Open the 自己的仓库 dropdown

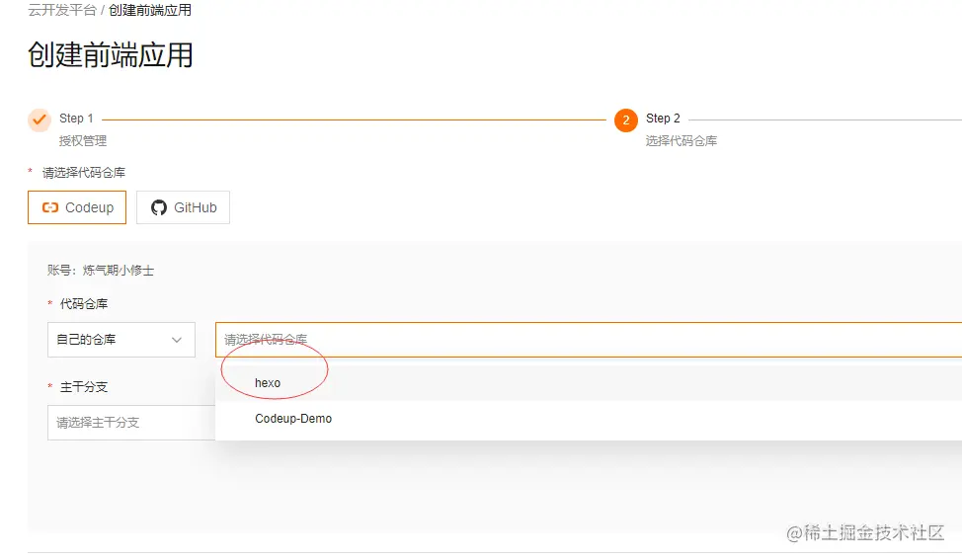(121, 339)
